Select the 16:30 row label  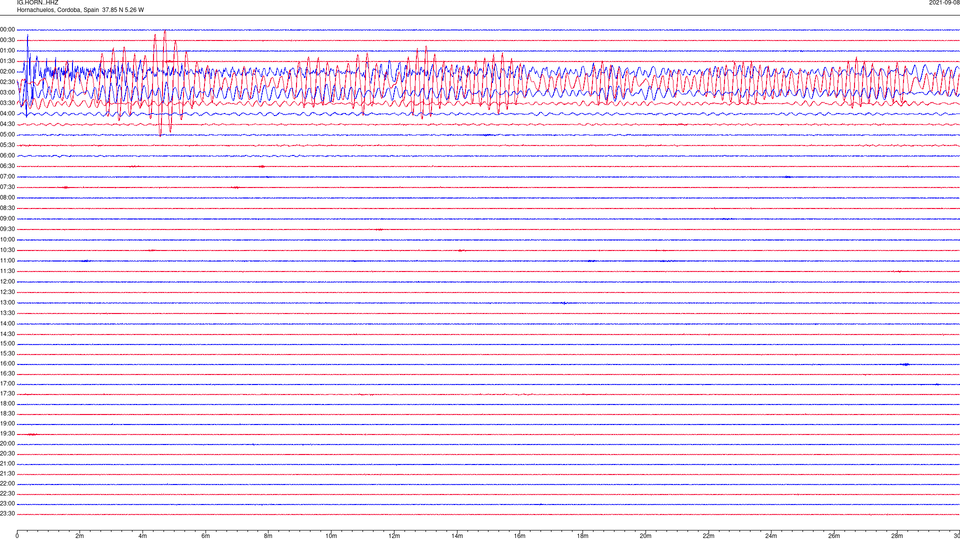pyautogui.click(x=7, y=373)
